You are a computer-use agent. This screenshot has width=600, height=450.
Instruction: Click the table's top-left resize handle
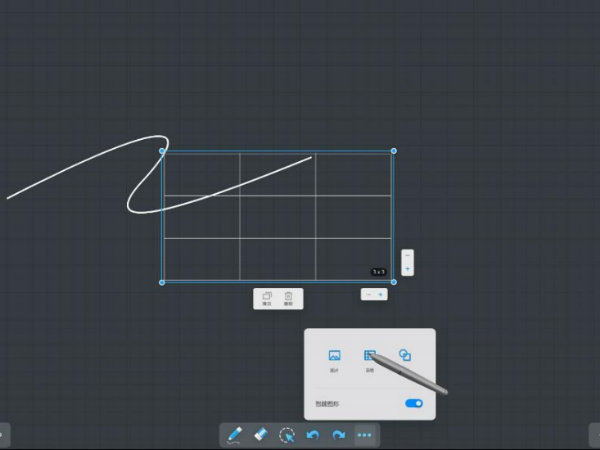click(x=162, y=152)
